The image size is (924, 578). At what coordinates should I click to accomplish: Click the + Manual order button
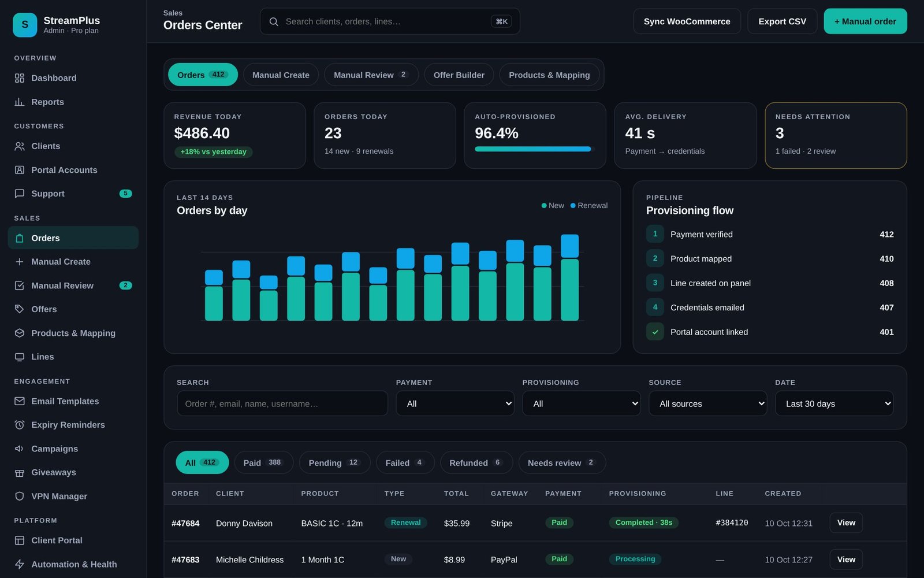tap(865, 21)
